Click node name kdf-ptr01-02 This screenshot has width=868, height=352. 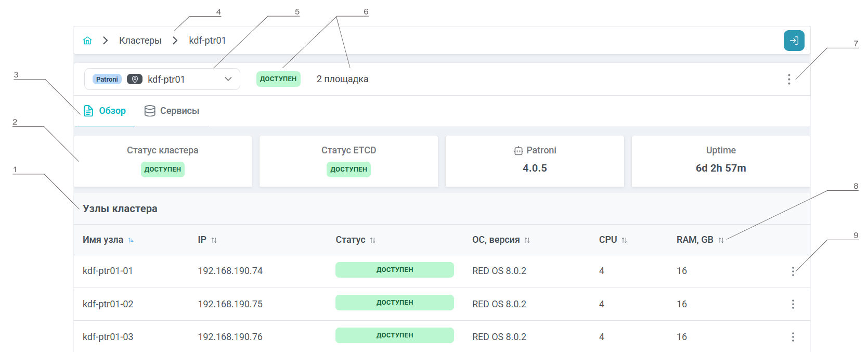click(x=108, y=304)
